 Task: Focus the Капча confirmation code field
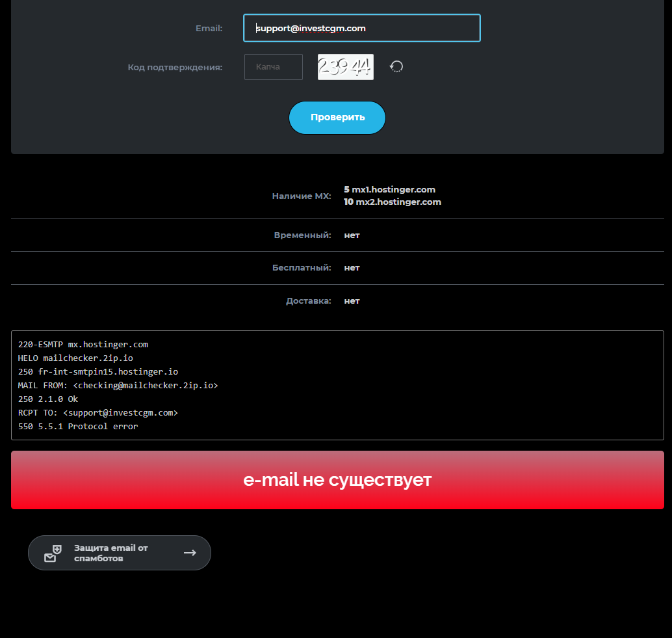[273, 67]
